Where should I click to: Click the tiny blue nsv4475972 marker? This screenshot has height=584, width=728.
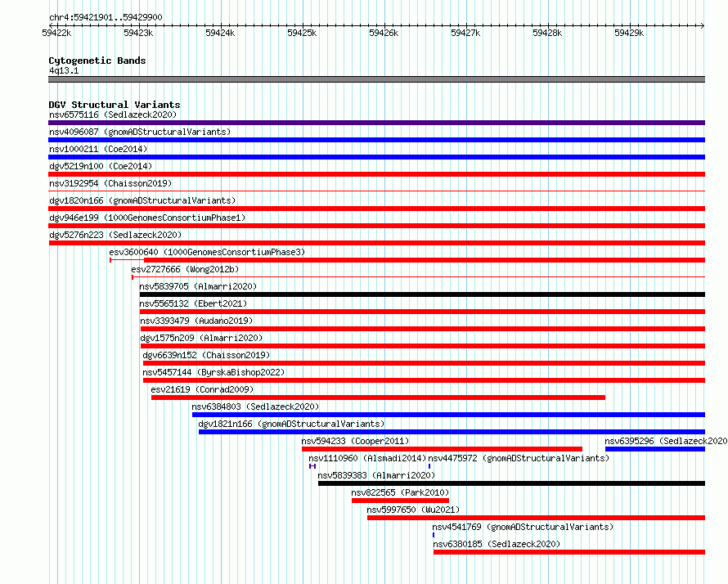(x=429, y=466)
